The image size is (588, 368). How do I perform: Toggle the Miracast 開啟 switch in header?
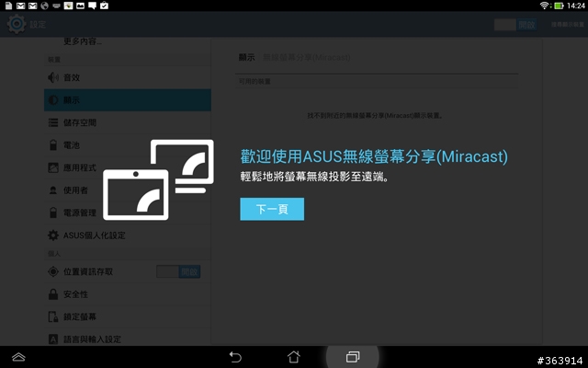coord(515,25)
